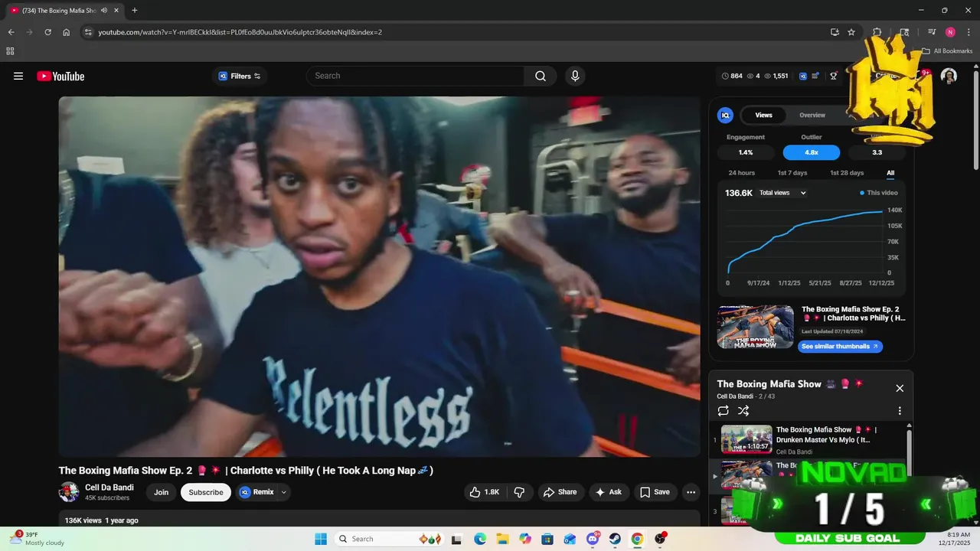Open the YouTube account avatar menu
This screenshot has height=551, width=980.
[949, 76]
